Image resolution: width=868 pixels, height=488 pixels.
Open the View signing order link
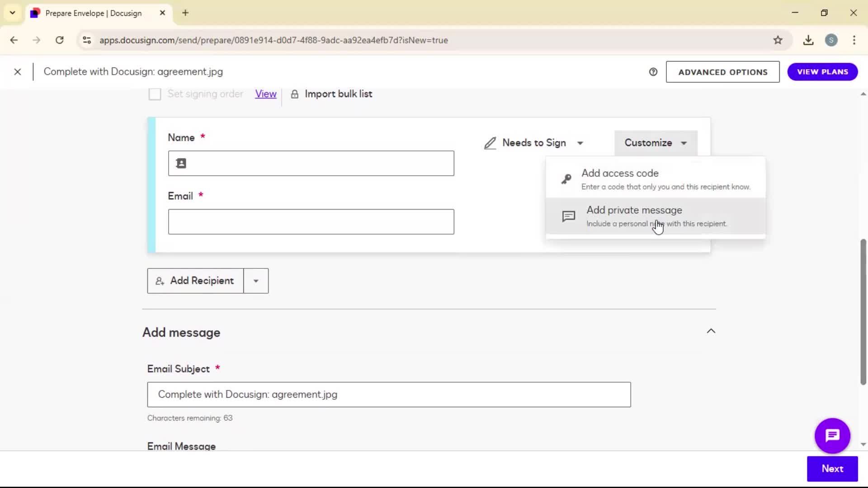click(x=265, y=94)
